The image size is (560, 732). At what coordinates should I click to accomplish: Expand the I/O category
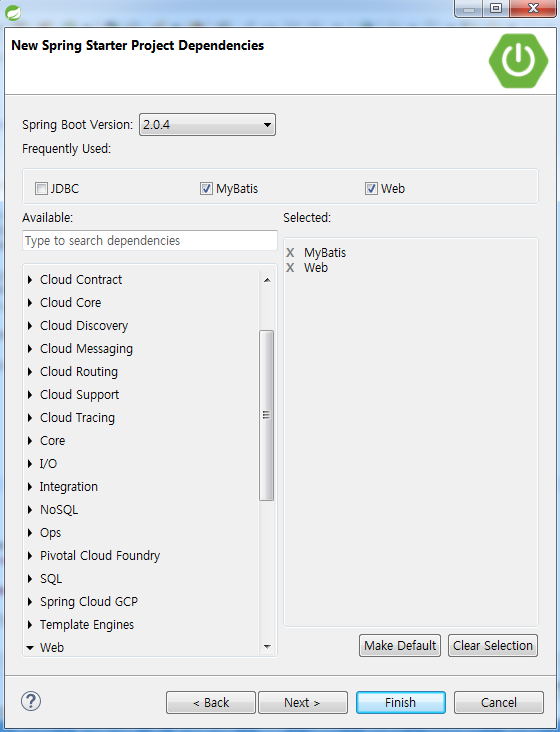click(x=30, y=464)
